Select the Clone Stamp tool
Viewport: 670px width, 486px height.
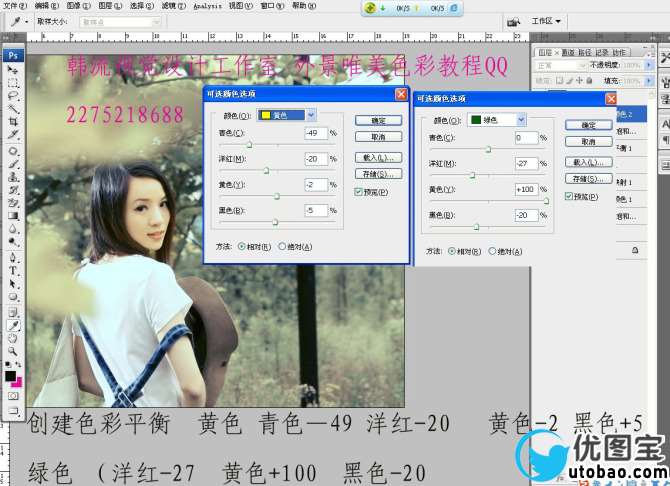(x=13, y=177)
